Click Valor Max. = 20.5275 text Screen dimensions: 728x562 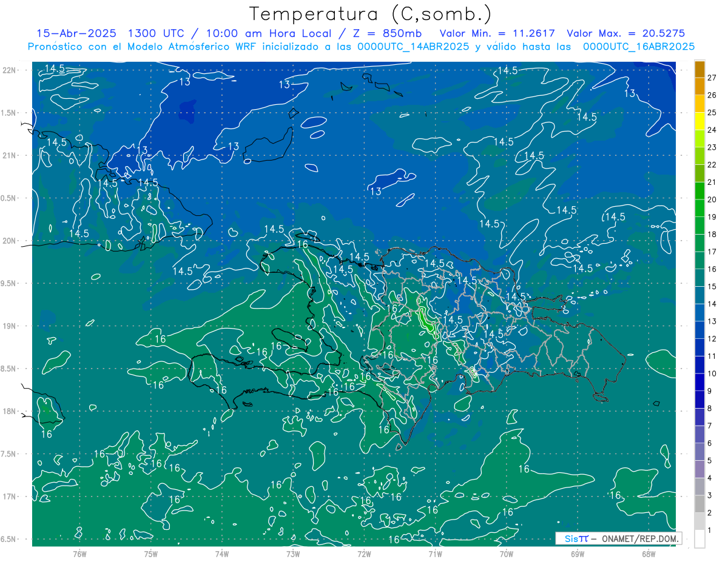point(626,33)
